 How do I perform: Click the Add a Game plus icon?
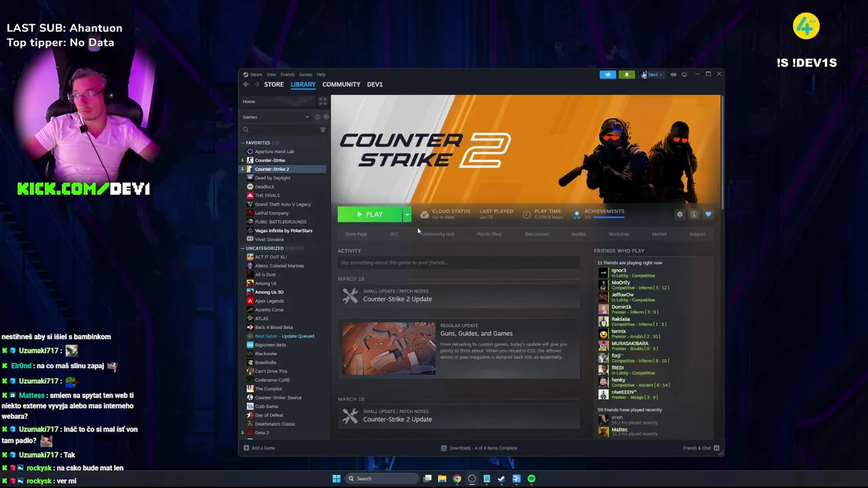(x=246, y=448)
